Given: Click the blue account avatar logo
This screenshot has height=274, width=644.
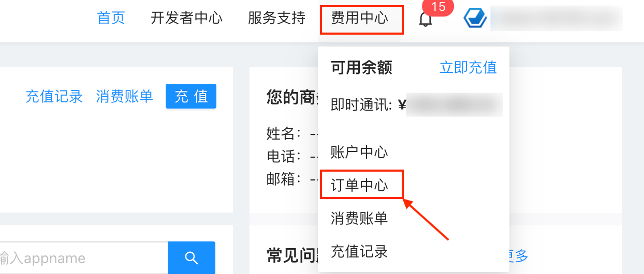Looking at the screenshot, I should 475,19.
